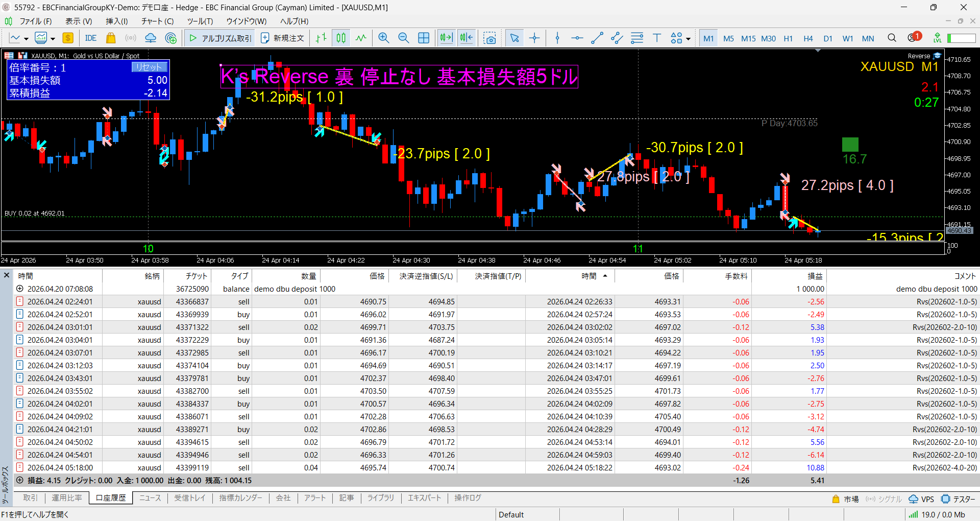
Task: Toggle chart auto-scroll to latest bar
Action: pyautogui.click(x=446, y=38)
